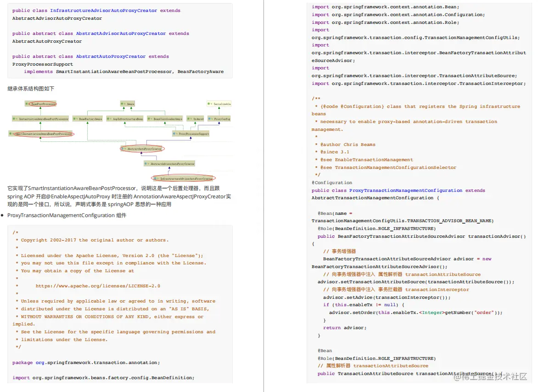Viewport: 538px width, 392px height.
Task: Click '@see TransactionManagementConfigurationSelector' Javadoc line
Action: (x=386, y=168)
